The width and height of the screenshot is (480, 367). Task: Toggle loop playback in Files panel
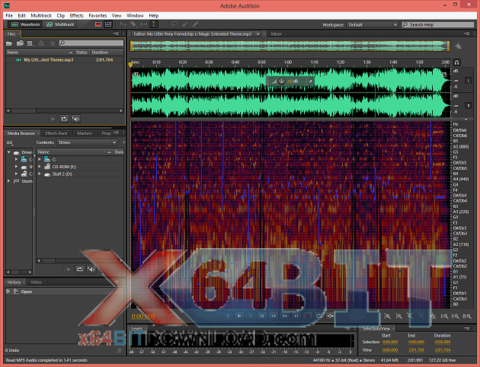pyautogui.click(x=64, y=119)
